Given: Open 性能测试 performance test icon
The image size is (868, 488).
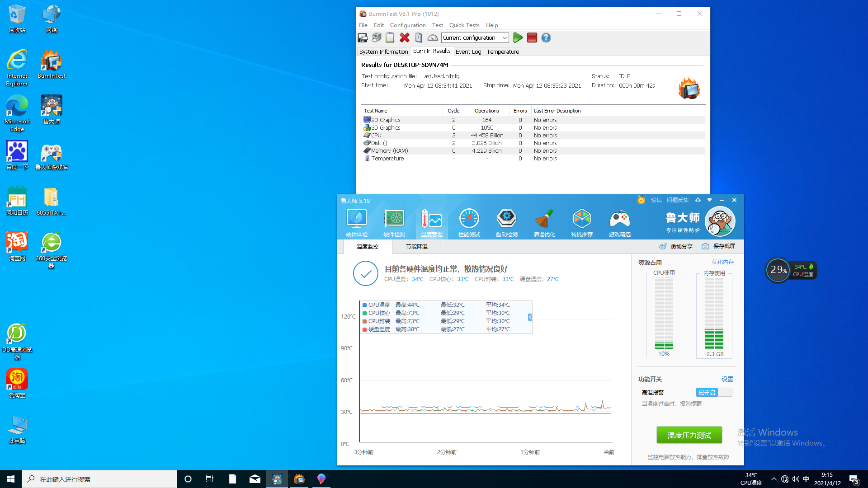Looking at the screenshot, I should tap(469, 223).
